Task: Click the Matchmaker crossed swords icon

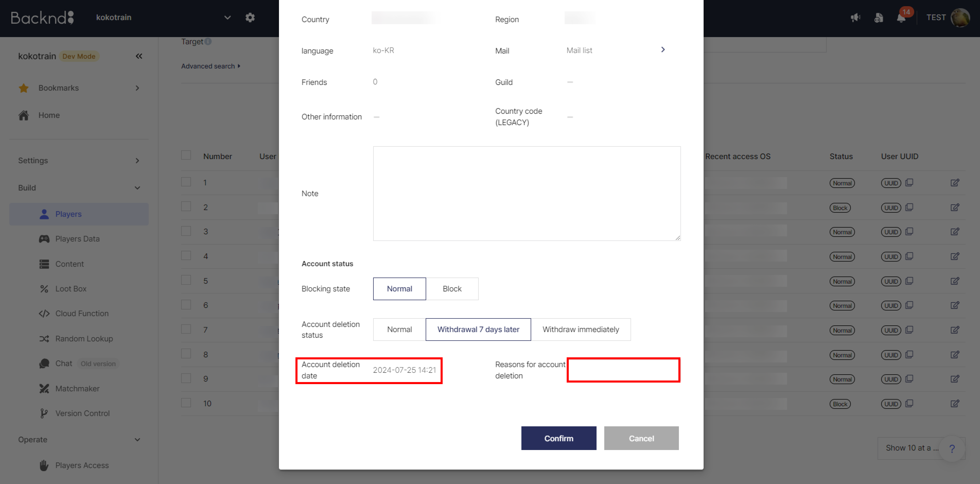Action: coord(44,388)
